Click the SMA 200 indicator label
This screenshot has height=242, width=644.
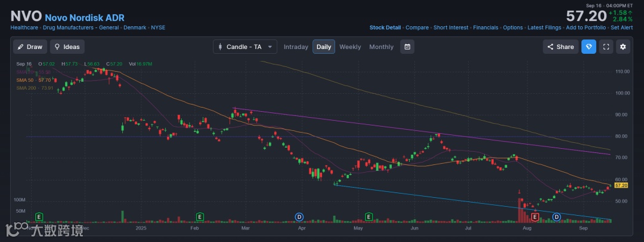35,88
